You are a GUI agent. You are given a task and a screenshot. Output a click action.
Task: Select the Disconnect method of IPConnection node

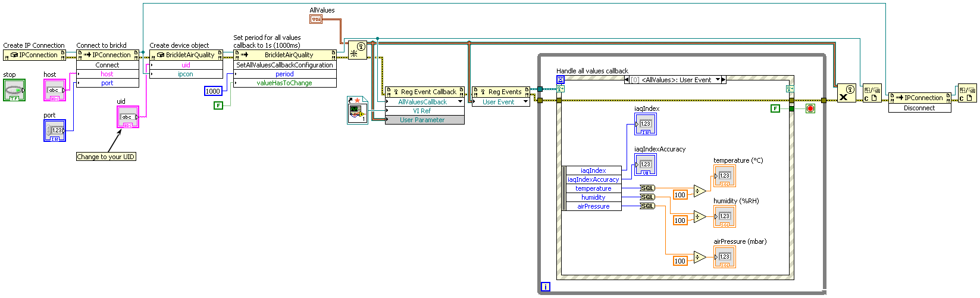point(919,108)
